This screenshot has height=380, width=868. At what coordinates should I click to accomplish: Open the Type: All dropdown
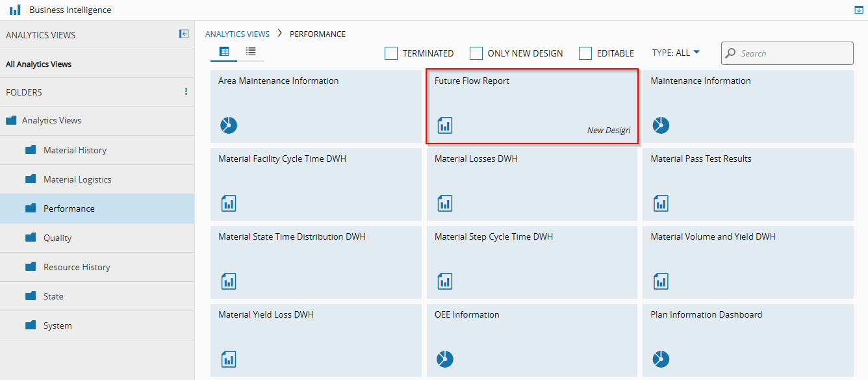tap(676, 53)
